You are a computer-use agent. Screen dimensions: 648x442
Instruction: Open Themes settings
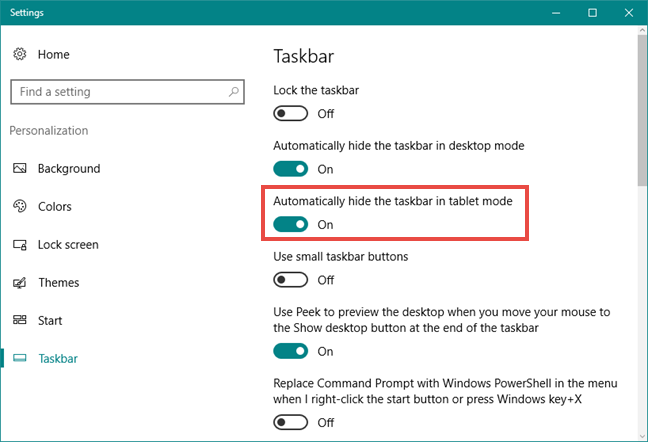(x=59, y=283)
